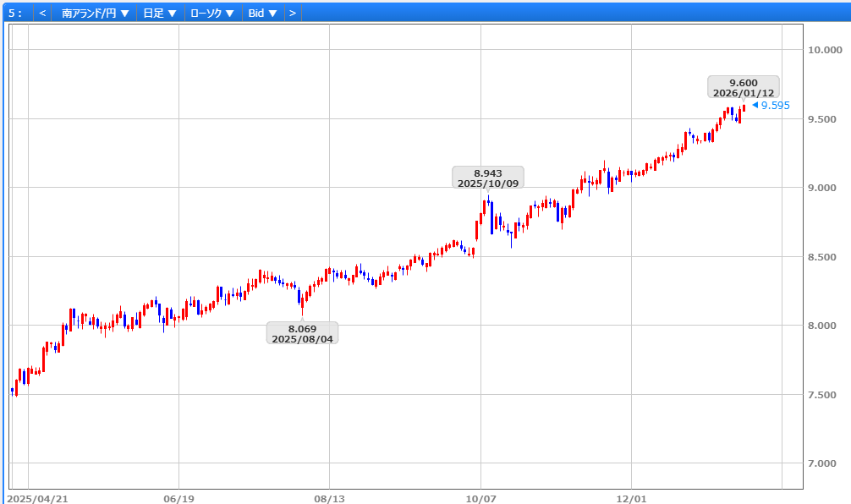Click the 08/13 date axis label
This screenshot has height=504, width=851.
point(329,499)
